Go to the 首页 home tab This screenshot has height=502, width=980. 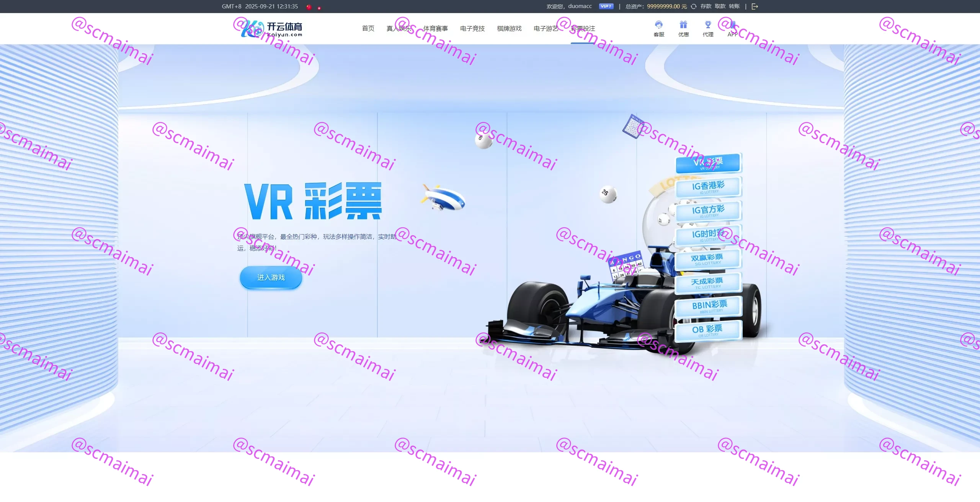point(368,28)
